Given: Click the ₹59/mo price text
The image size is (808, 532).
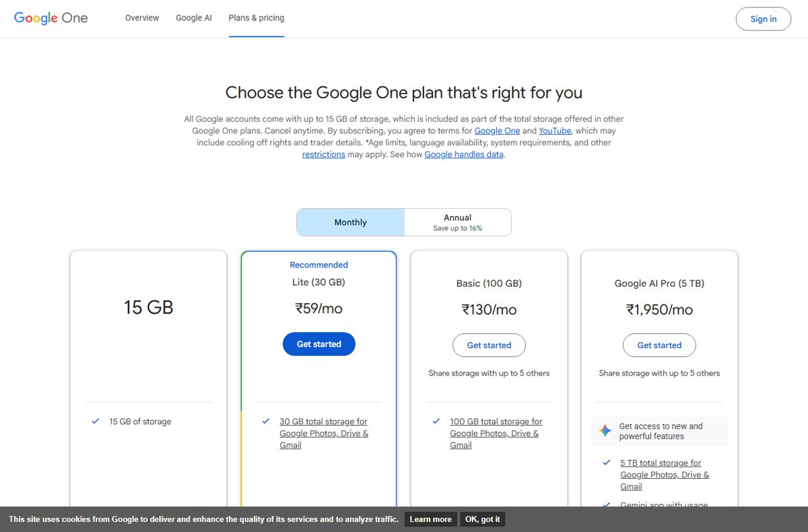Looking at the screenshot, I should pyautogui.click(x=319, y=308).
